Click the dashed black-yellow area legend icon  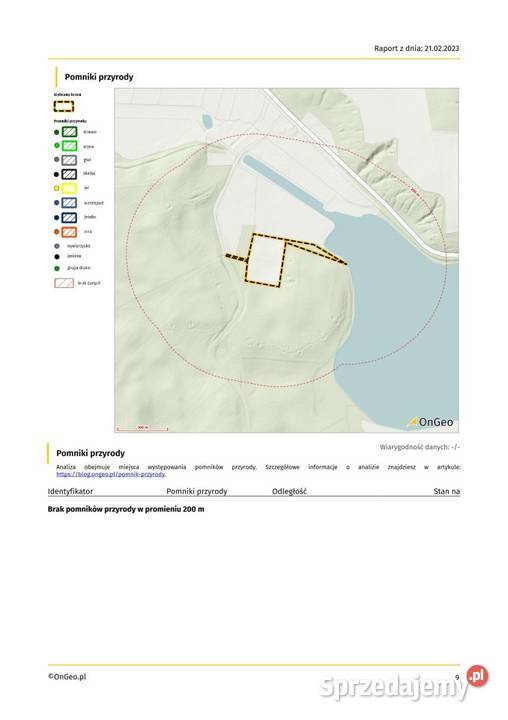point(64,106)
